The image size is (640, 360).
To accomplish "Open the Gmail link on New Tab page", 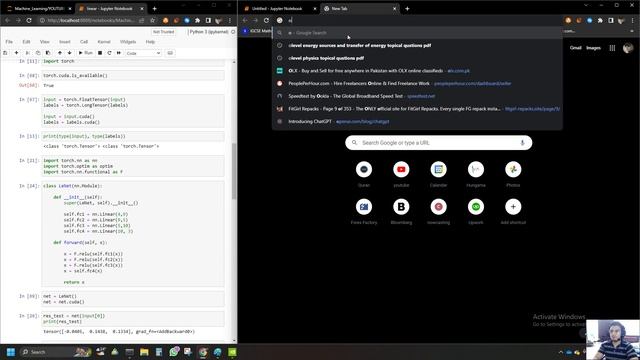I will [576, 48].
